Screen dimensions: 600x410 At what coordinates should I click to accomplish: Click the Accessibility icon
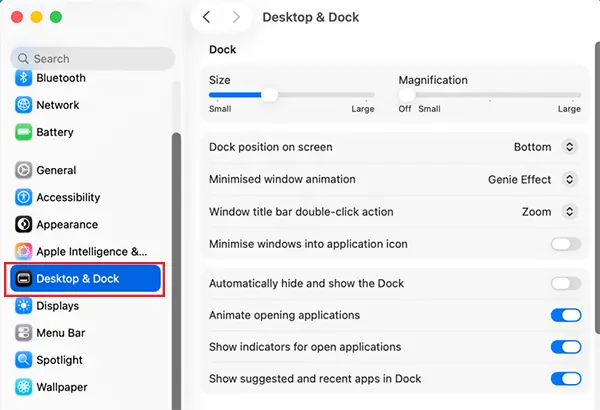point(23,197)
